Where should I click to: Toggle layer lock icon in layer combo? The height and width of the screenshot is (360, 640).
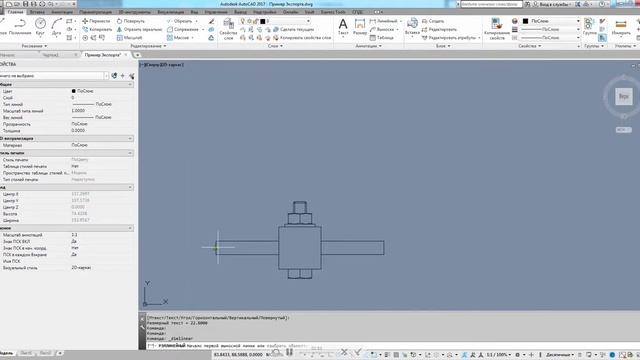(x=256, y=21)
